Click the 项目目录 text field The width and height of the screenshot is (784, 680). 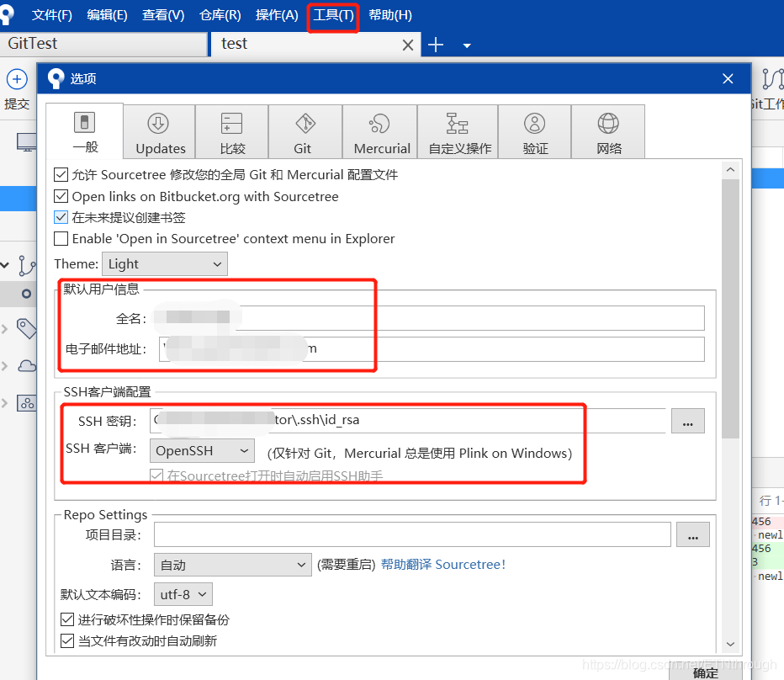pos(412,535)
